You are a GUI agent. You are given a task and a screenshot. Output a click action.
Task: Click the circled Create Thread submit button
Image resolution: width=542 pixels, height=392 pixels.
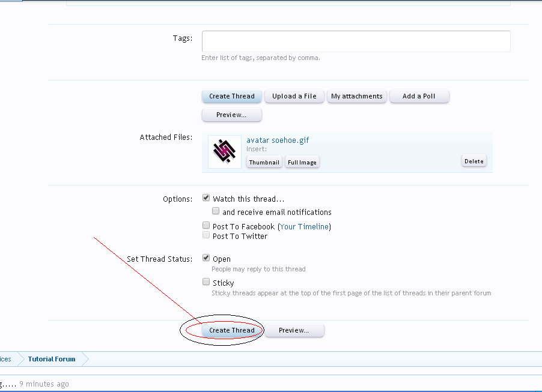point(231,330)
